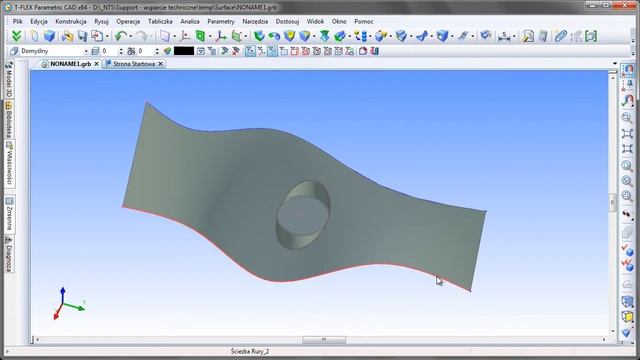Open the Analiza menu

pyautogui.click(x=190, y=21)
